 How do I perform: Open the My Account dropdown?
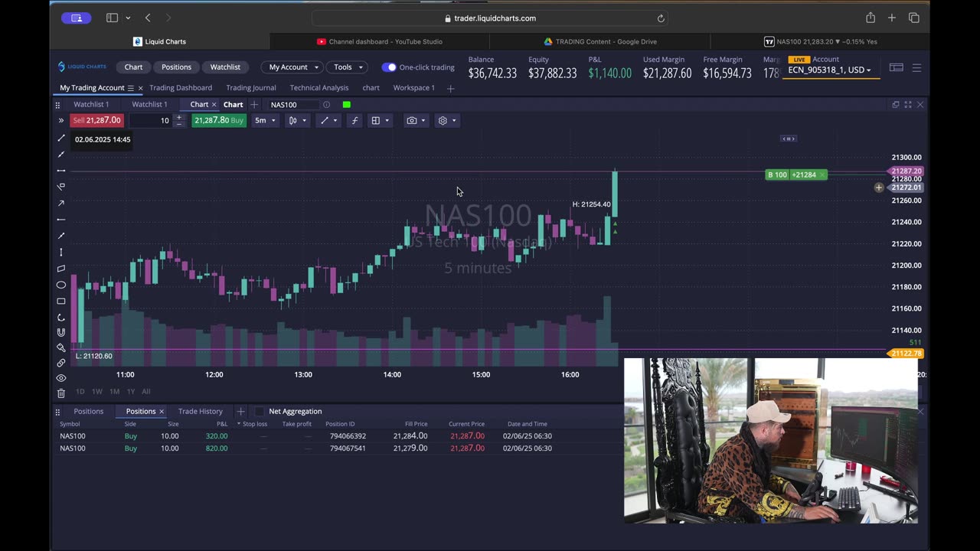(293, 67)
